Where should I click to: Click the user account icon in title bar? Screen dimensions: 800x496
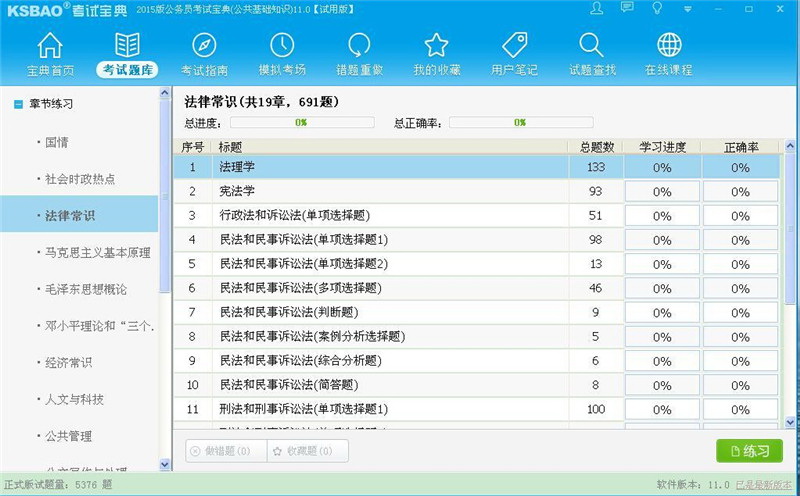(x=597, y=8)
